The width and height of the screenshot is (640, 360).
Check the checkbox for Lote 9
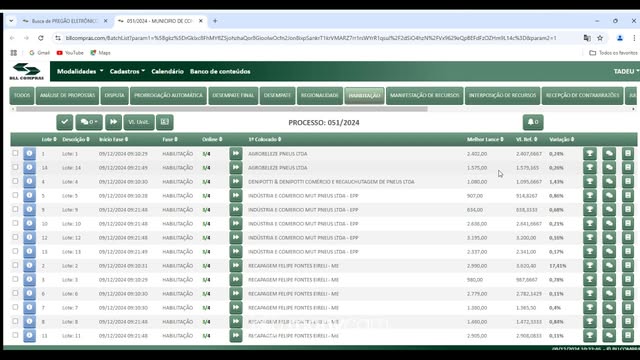(x=15, y=209)
